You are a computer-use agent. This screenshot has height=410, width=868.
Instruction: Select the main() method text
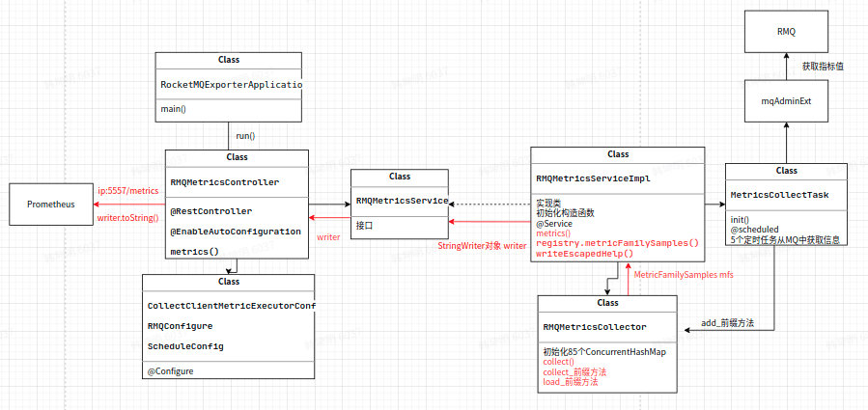173,109
